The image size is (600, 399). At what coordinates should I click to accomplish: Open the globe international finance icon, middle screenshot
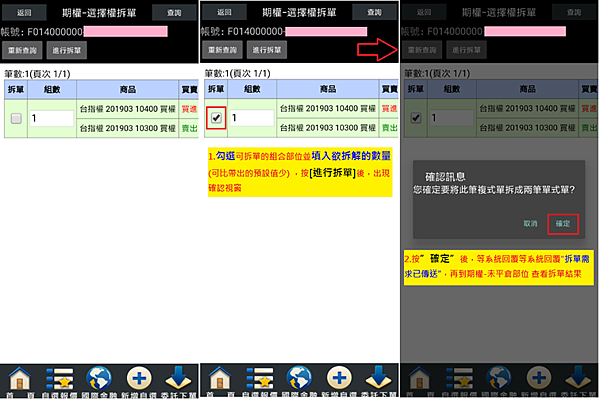[x=299, y=379]
